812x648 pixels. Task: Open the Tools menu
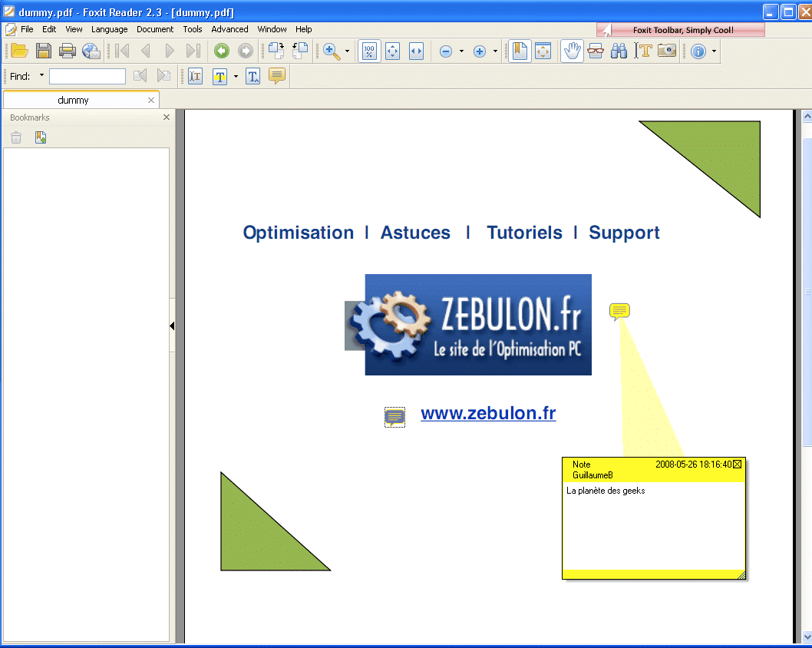193,29
